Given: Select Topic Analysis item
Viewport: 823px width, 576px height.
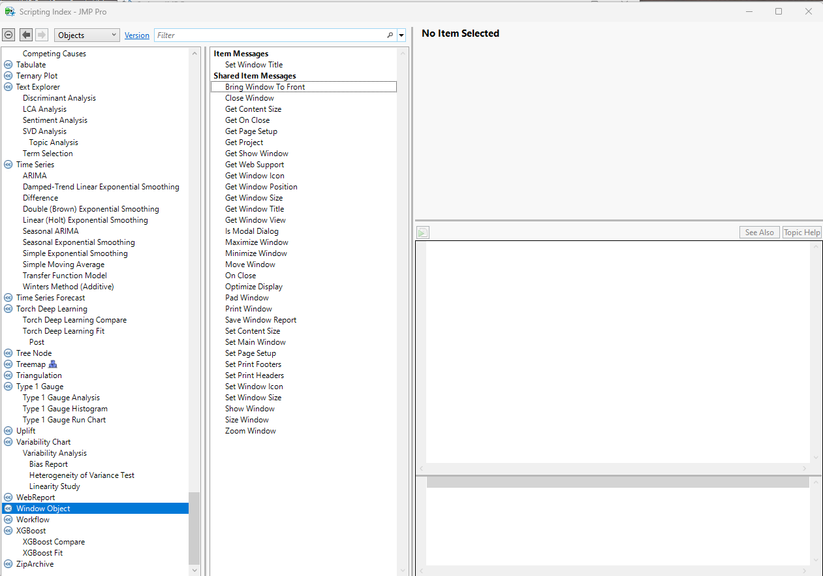Looking at the screenshot, I should click(54, 142).
